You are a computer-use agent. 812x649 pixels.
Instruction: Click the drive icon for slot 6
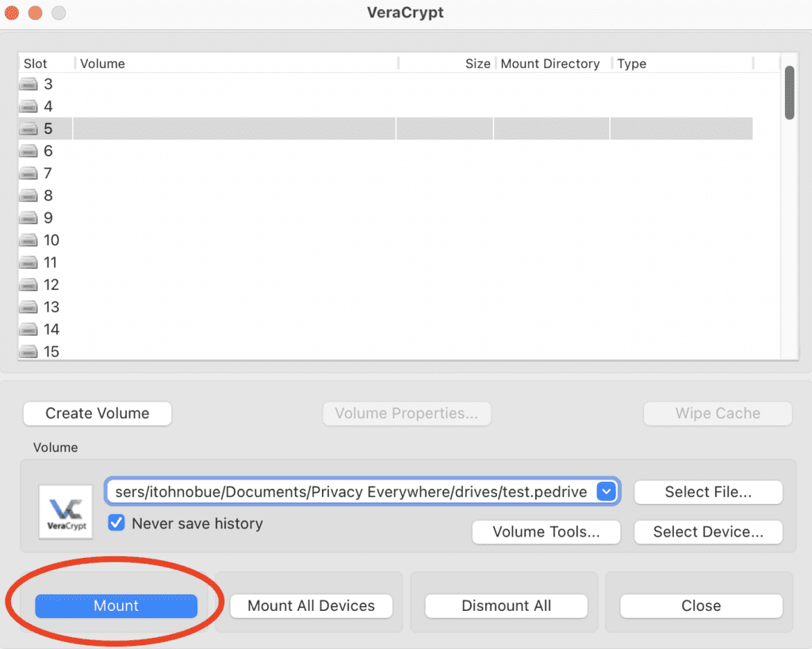coord(29,151)
